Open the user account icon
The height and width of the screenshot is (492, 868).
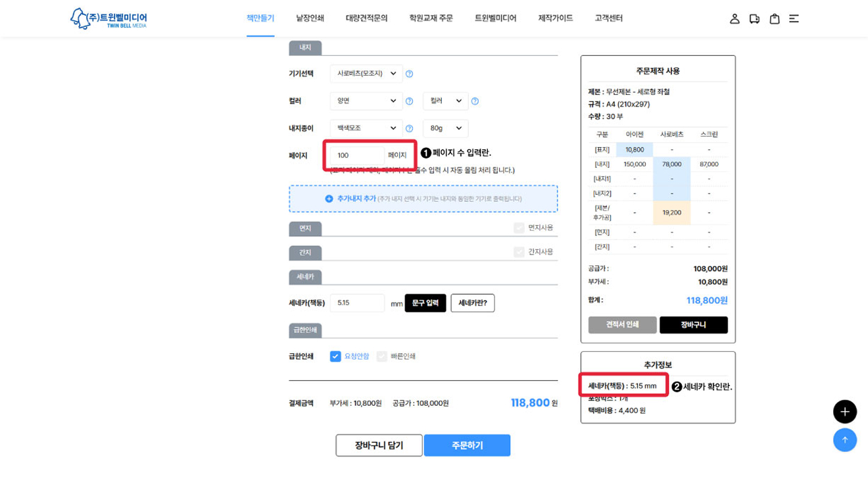click(x=735, y=19)
